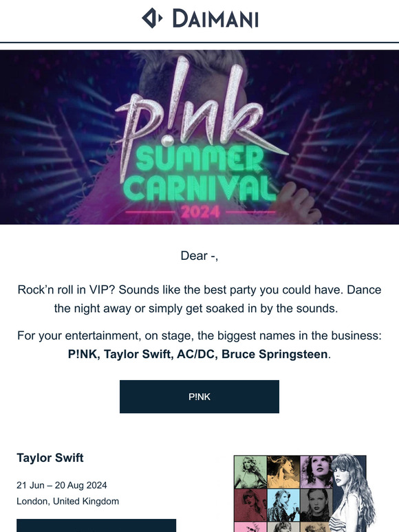Select bold Taylor Swift name in paragraph

pyautogui.click(x=138, y=354)
